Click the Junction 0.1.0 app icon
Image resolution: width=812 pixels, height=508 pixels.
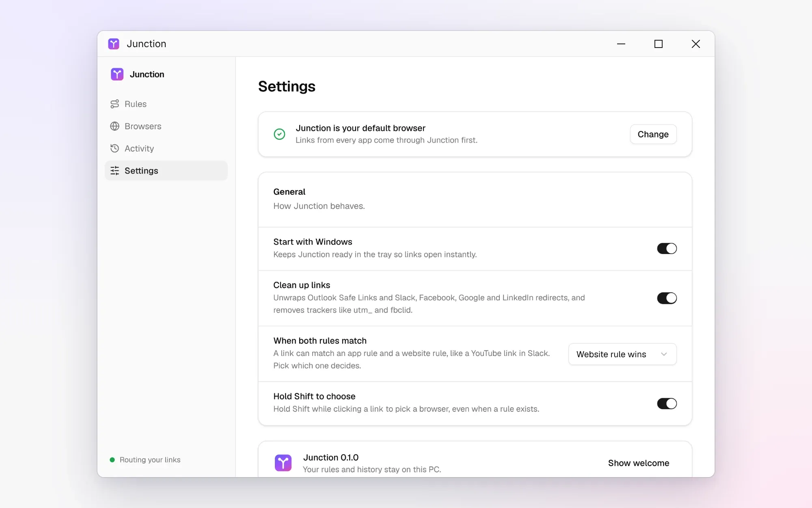point(283,463)
